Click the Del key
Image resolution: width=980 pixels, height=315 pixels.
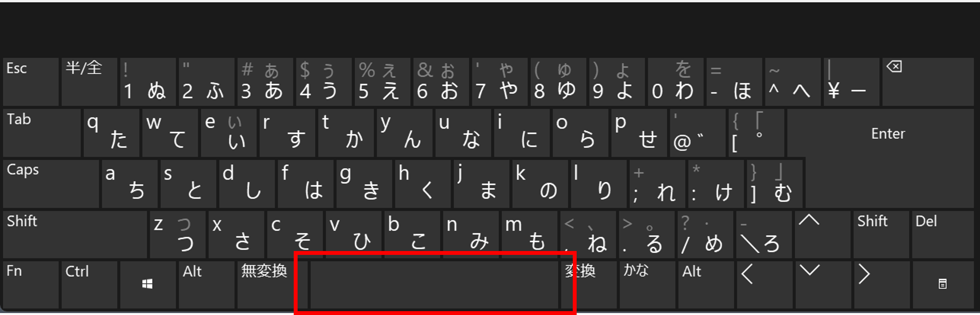(x=942, y=235)
